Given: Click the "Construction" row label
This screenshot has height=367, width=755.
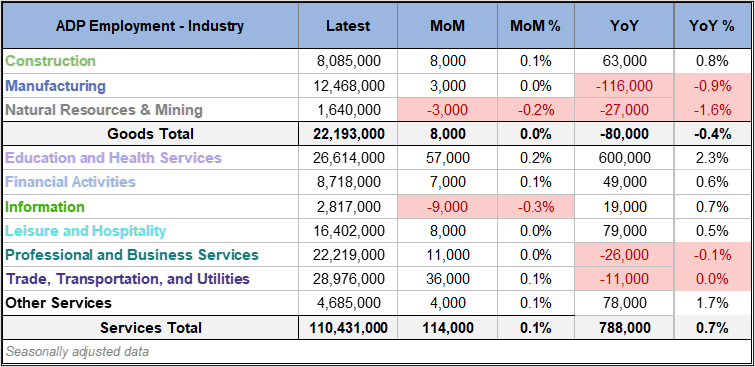Looking at the screenshot, I should point(51,61).
